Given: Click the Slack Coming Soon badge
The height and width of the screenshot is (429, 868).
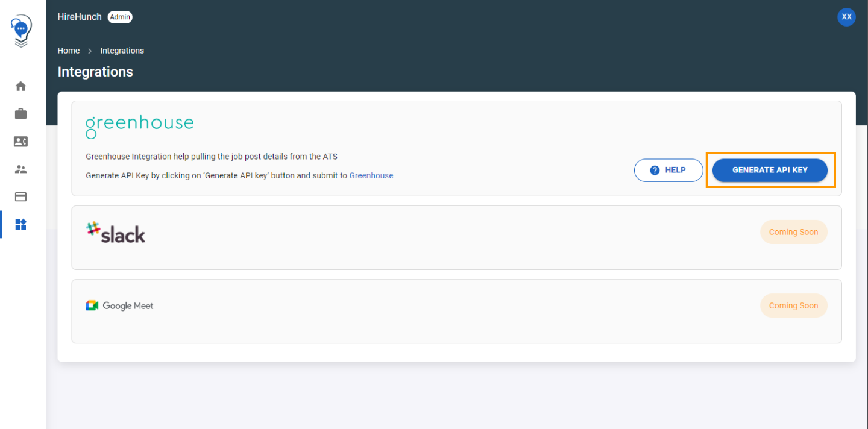Looking at the screenshot, I should pyautogui.click(x=793, y=232).
